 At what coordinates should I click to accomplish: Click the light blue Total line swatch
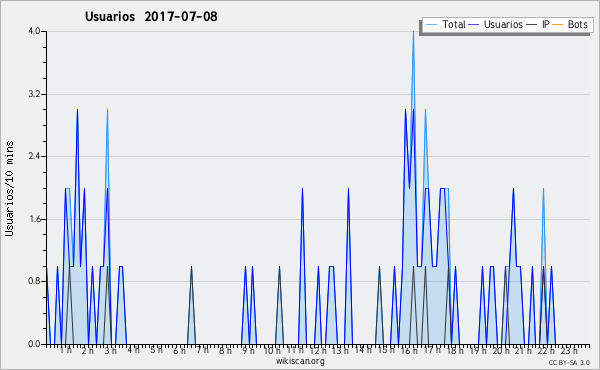tap(431, 24)
